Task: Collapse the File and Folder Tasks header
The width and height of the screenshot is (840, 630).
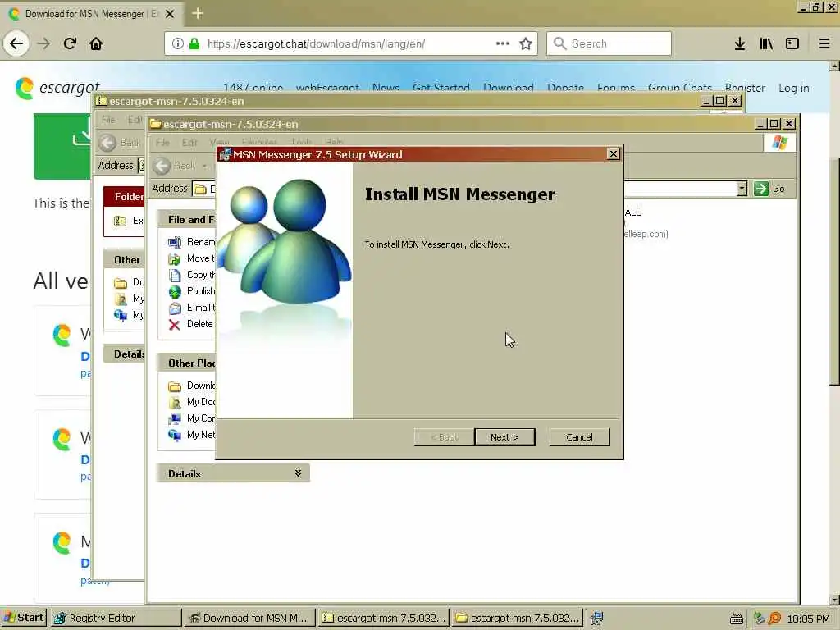Action: (x=187, y=220)
